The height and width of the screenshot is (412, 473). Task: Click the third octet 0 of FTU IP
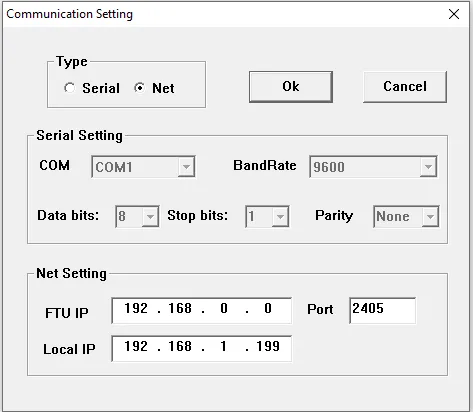pyautogui.click(x=224, y=308)
